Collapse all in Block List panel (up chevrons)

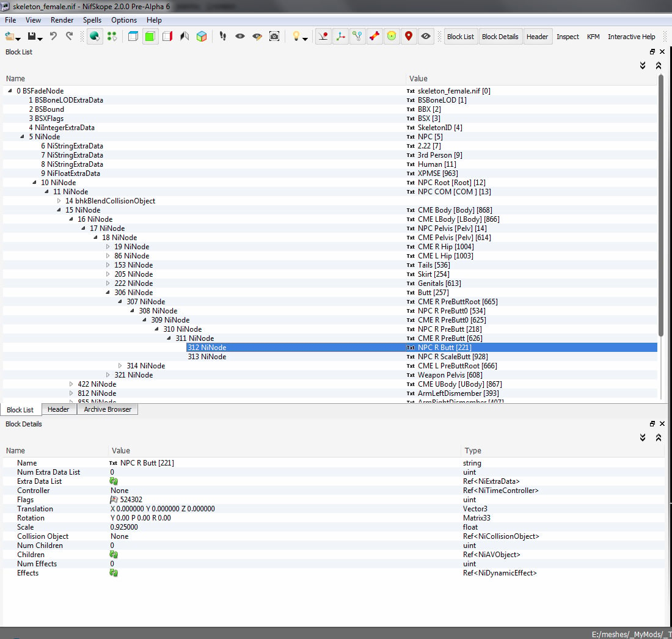pyautogui.click(x=659, y=65)
